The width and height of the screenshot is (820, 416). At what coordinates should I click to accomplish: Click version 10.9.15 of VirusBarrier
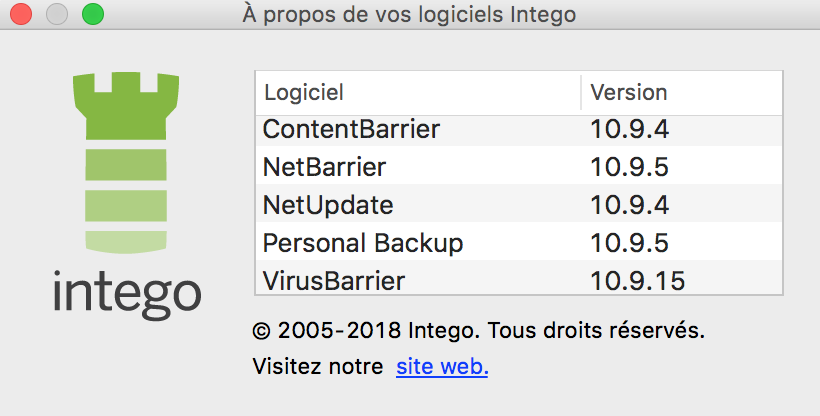637,281
